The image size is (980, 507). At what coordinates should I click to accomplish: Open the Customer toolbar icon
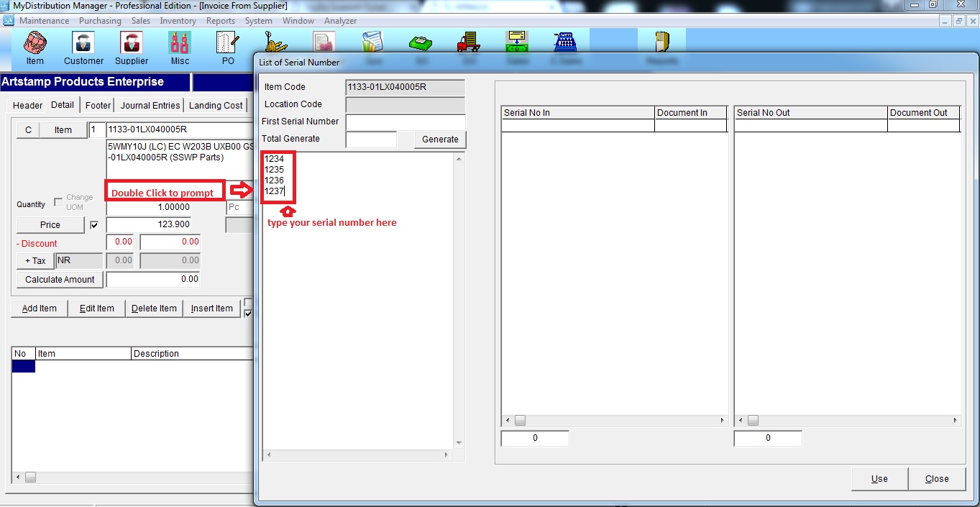pos(83,47)
